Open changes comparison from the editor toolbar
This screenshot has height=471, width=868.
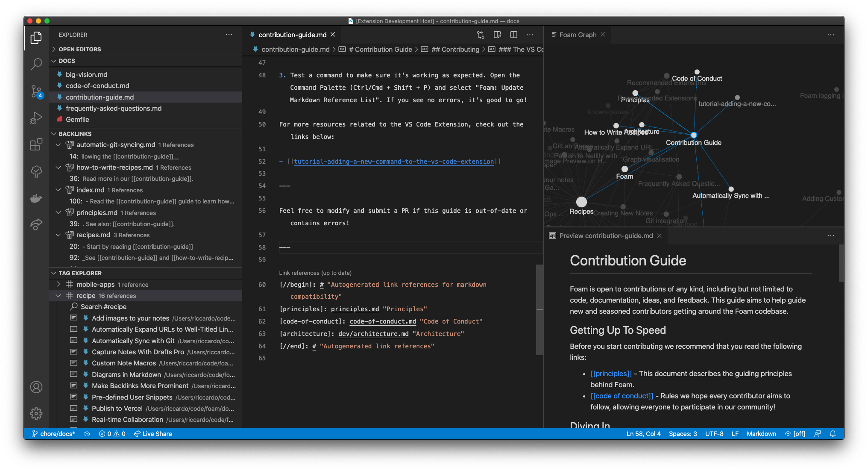(480, 35)
